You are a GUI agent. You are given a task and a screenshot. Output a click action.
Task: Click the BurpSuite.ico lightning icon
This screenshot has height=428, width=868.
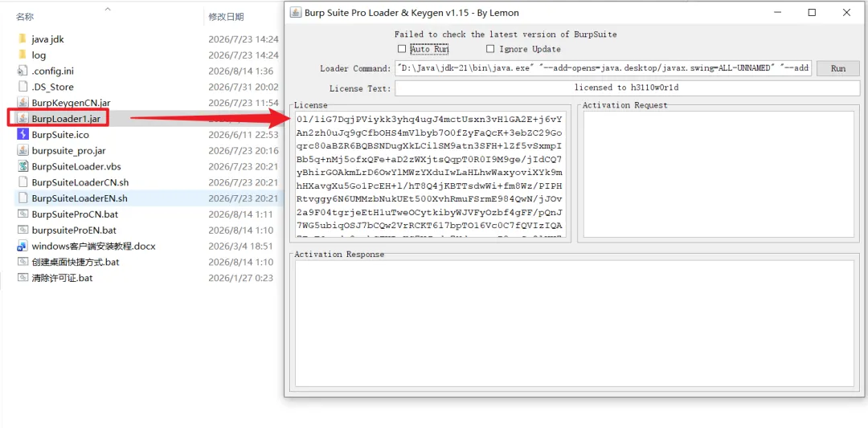(23, 134)
